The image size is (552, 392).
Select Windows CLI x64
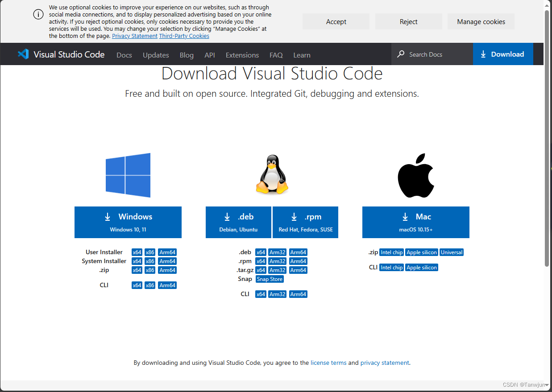(137, 285)
